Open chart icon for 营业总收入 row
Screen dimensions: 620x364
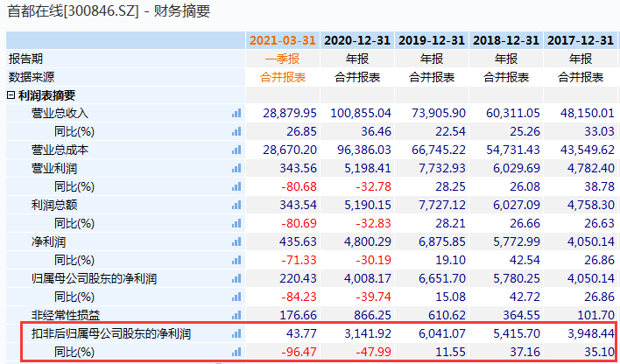click(x=236, y=114)
